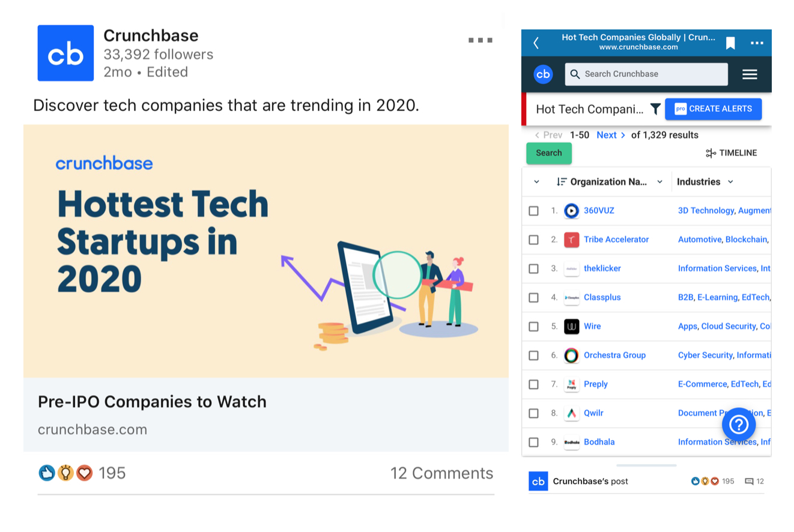This screenshot has width=794, height=532.
Task: Open the leftmost column header chevron
Action: coord(536,181)
